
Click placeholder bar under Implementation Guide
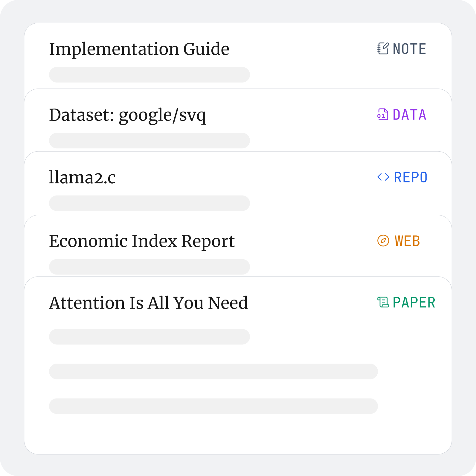(149, 75)
